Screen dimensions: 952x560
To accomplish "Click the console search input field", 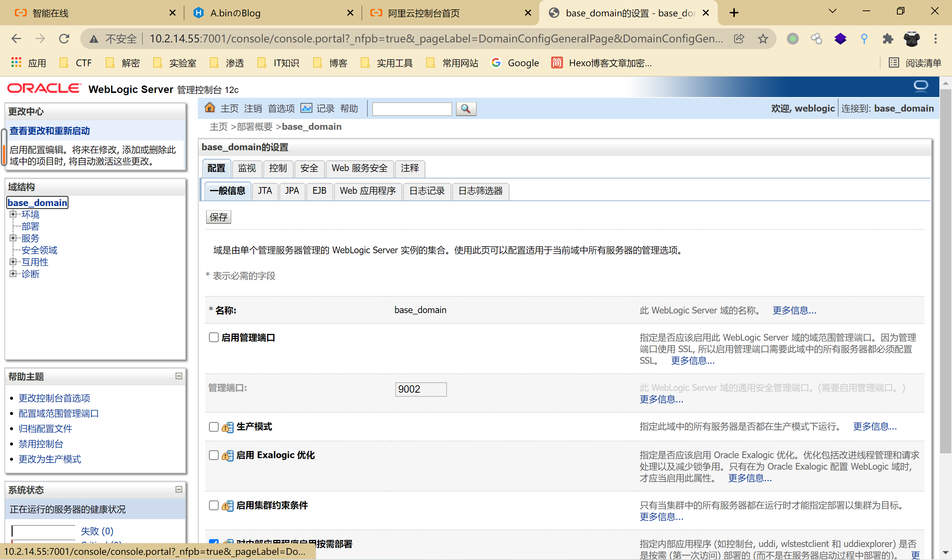I will pos(412,109).
